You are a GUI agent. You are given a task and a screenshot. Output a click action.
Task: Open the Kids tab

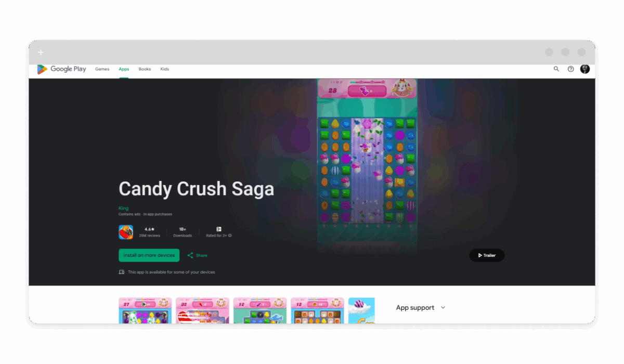pos(165,69)
